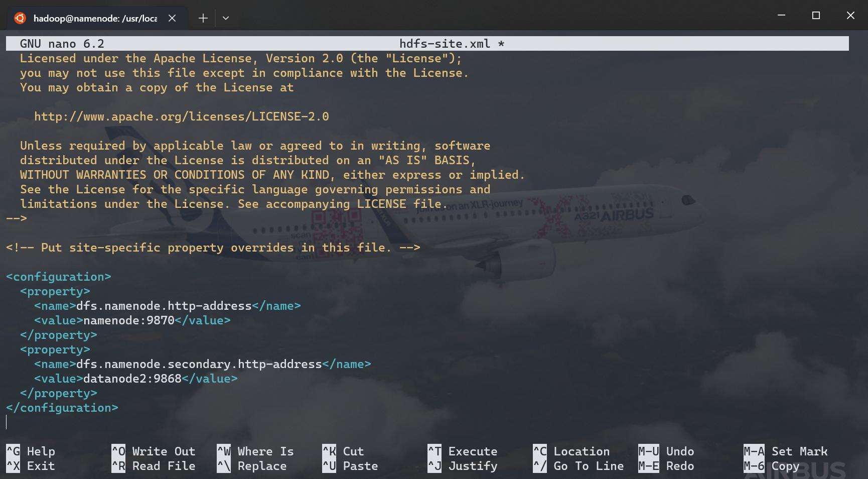The width and height of the screenshot is (868, 479).
Task: Place cursor on datanode2:9868 value
Action: pyautogui.click(x=132, y=379)
